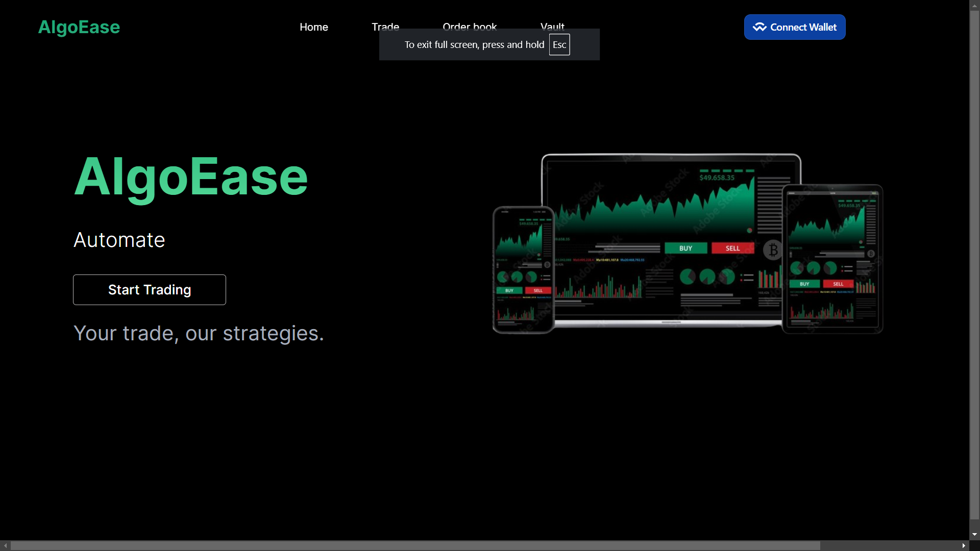The height and width of the screenshot is (551, 980).
Task: Open the Home nav item
Action: coord(313,27)
